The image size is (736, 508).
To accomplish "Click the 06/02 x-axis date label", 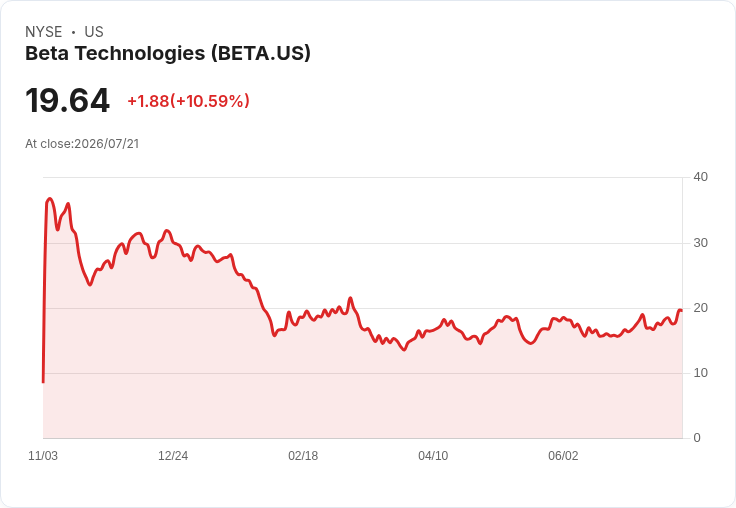I will 563,456.
